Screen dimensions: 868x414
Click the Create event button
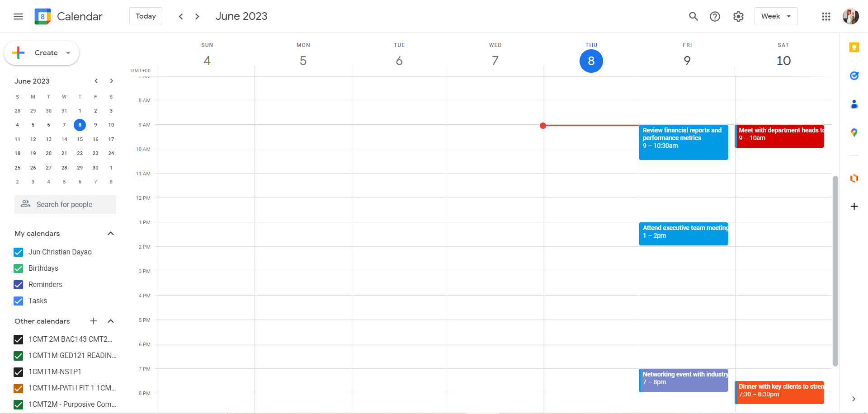tap(41, 53)
